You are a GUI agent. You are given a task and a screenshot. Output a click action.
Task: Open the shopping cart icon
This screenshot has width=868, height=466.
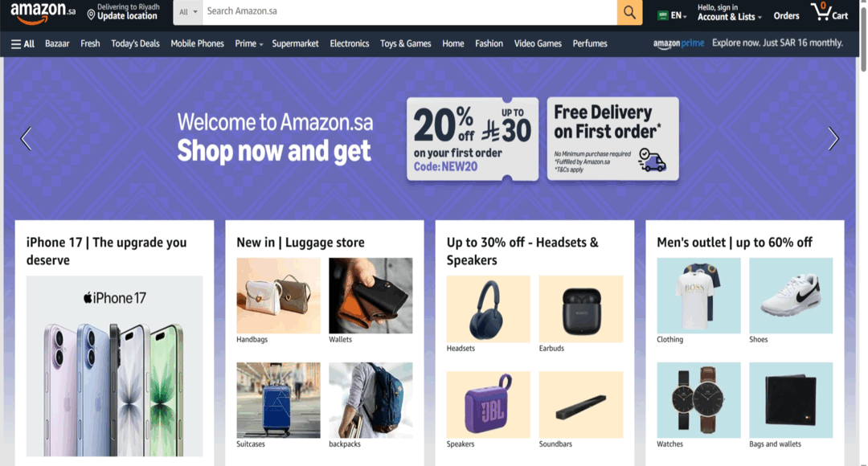point(829,11)
